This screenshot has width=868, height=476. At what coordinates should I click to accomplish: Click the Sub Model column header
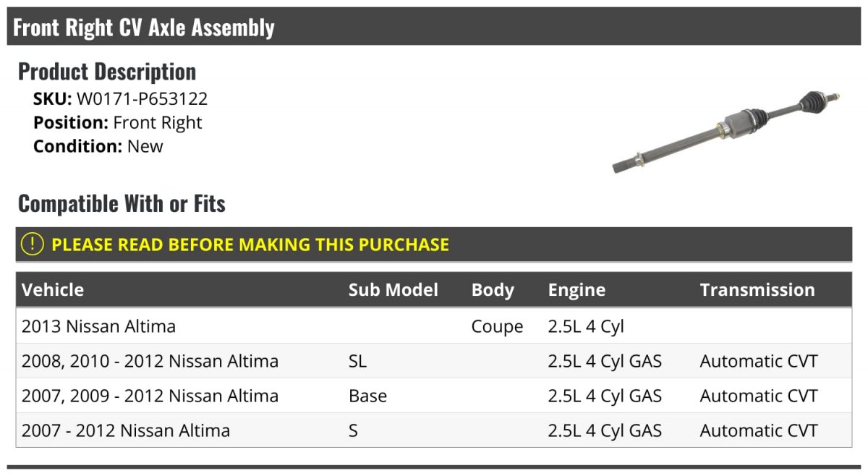tap(393, 290)
